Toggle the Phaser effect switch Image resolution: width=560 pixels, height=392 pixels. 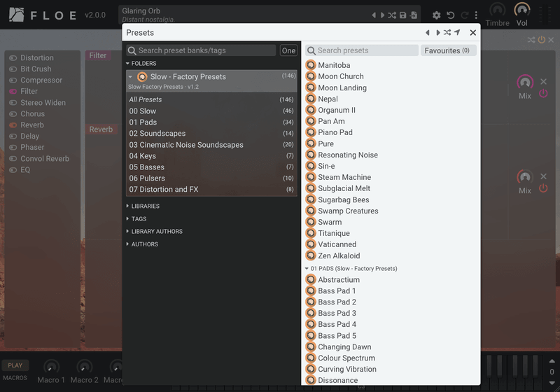click(13, 148)
